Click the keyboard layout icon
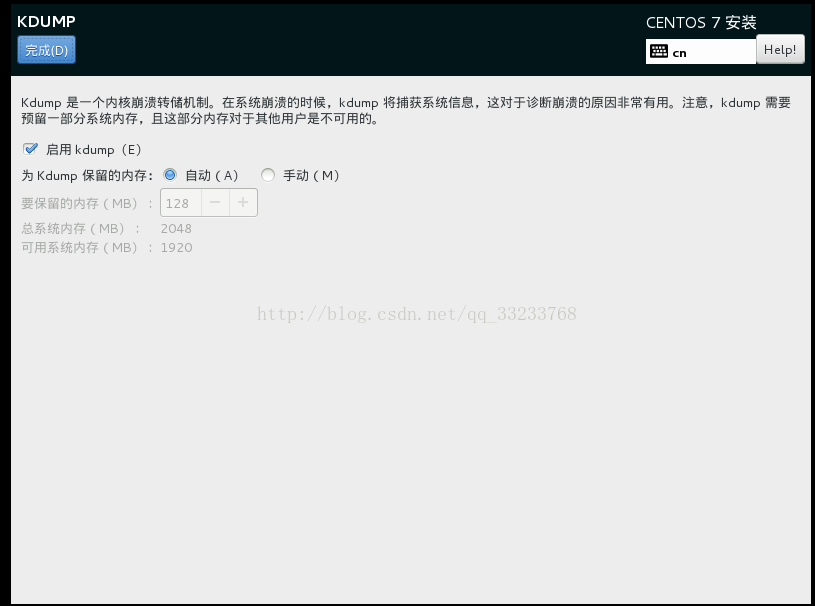Screen dimensions: 815x606 pyautogui.click(x=659, y=51)
